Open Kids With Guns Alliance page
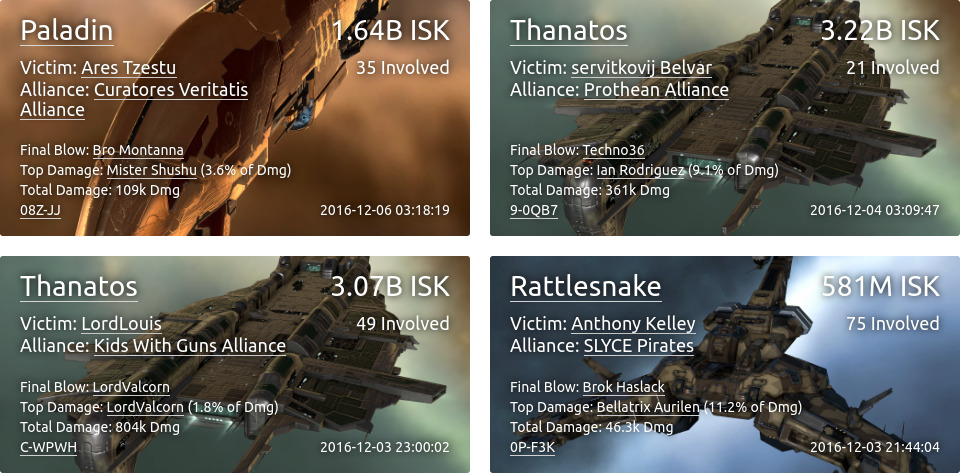 click(x=190, y=346)
